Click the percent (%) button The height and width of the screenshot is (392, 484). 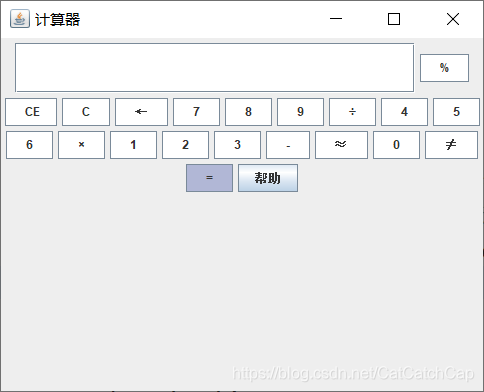444,68
